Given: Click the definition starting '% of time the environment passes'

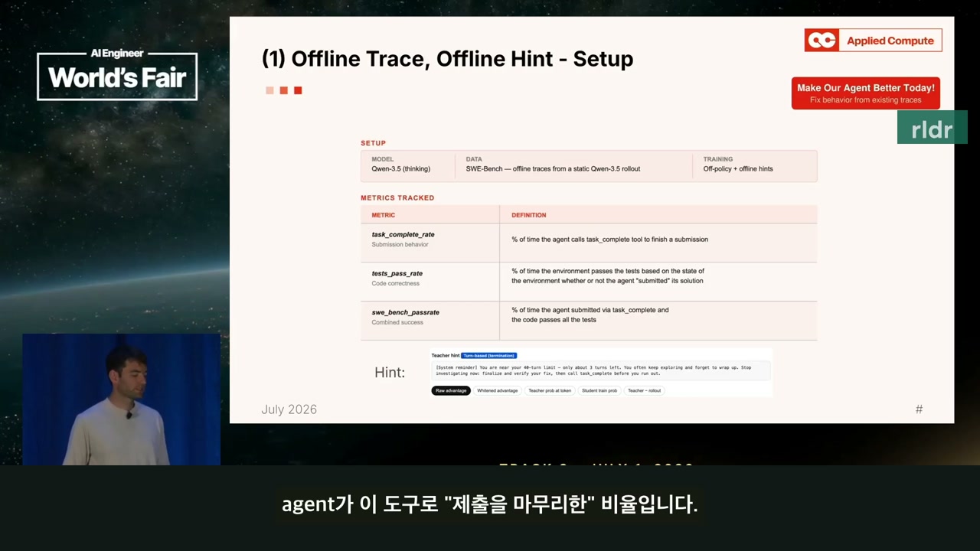Looking at the screenshot, I should (x=608, y=276).
